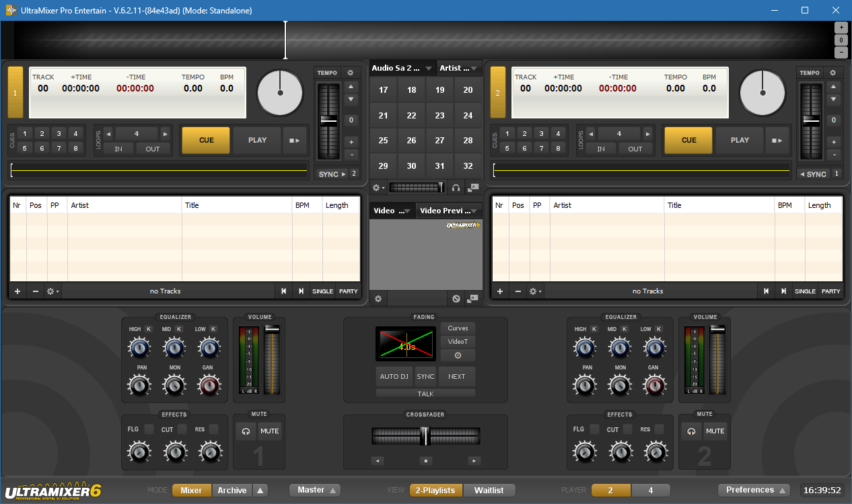Select 2 players layout
The height and width of the screenshot is (504, 852).
point(611,491)
